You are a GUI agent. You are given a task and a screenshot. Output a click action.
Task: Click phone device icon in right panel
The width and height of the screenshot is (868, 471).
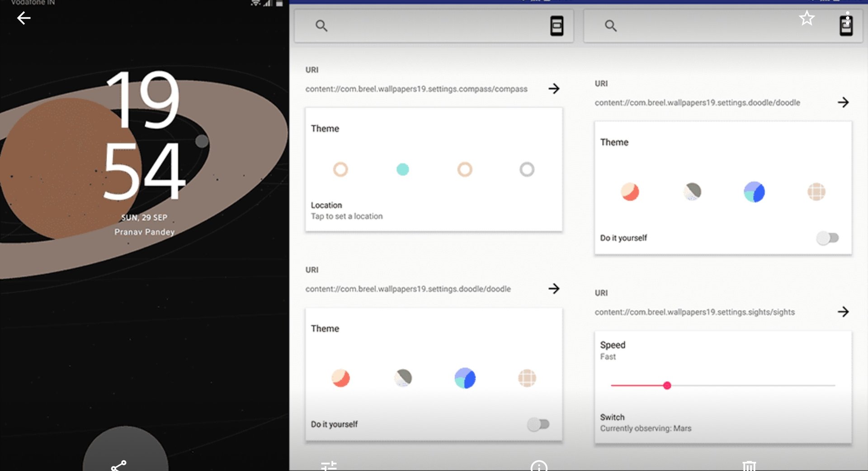(846, 26)
